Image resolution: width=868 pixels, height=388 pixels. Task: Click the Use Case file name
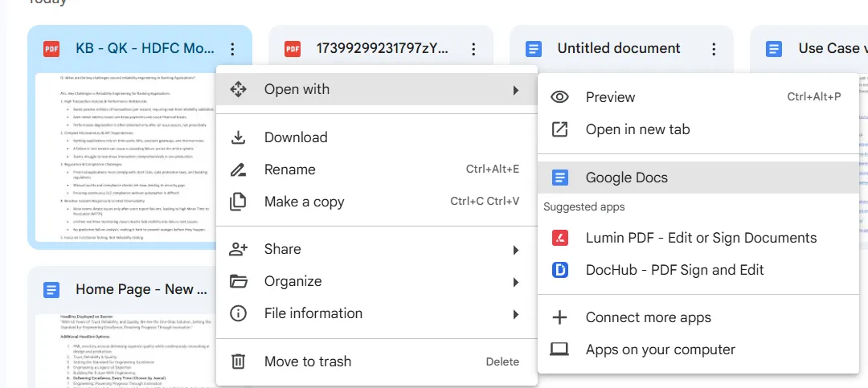(833, 49)
